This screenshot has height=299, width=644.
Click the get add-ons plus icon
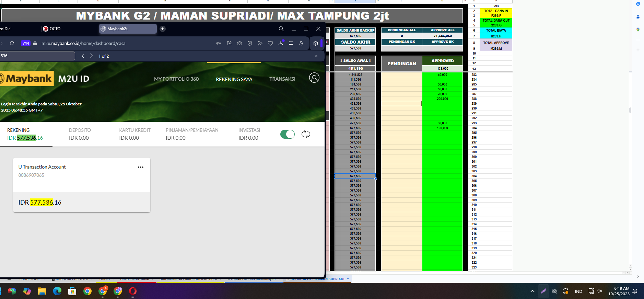pos(638,50)
